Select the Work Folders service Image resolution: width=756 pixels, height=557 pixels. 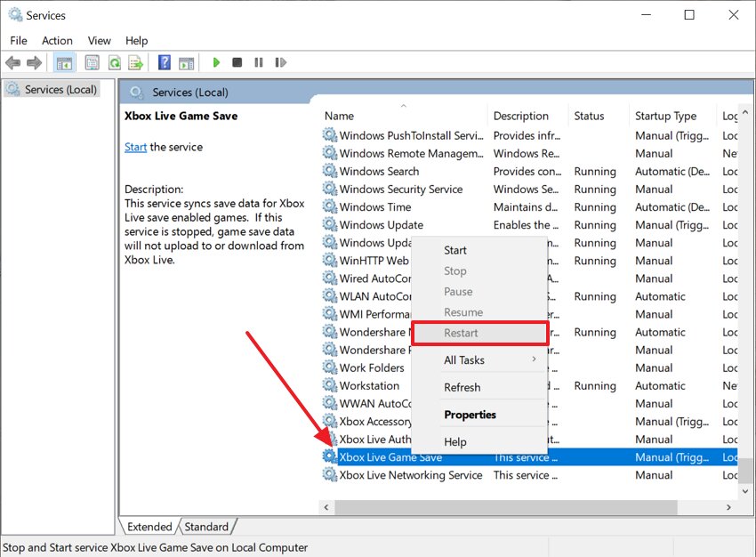coord(529,367)
